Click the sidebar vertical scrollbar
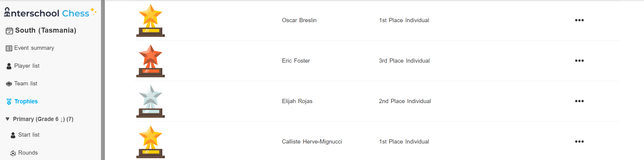 point(103,80)
